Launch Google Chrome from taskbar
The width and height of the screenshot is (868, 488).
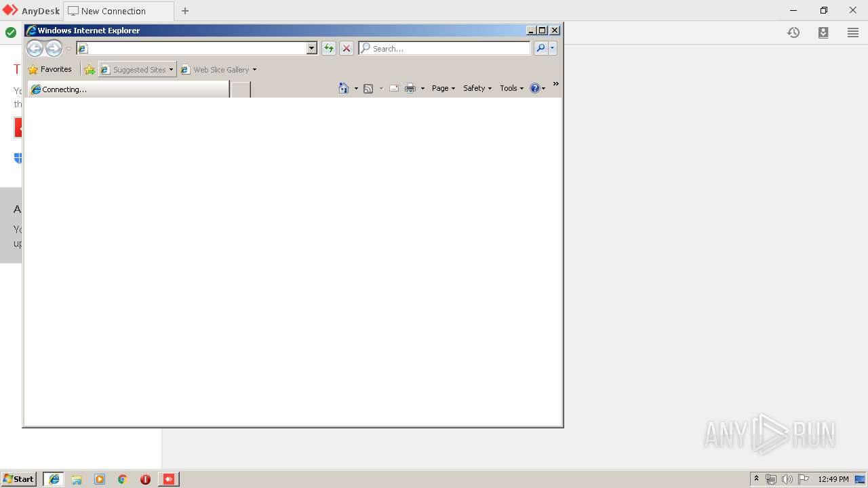123,479
